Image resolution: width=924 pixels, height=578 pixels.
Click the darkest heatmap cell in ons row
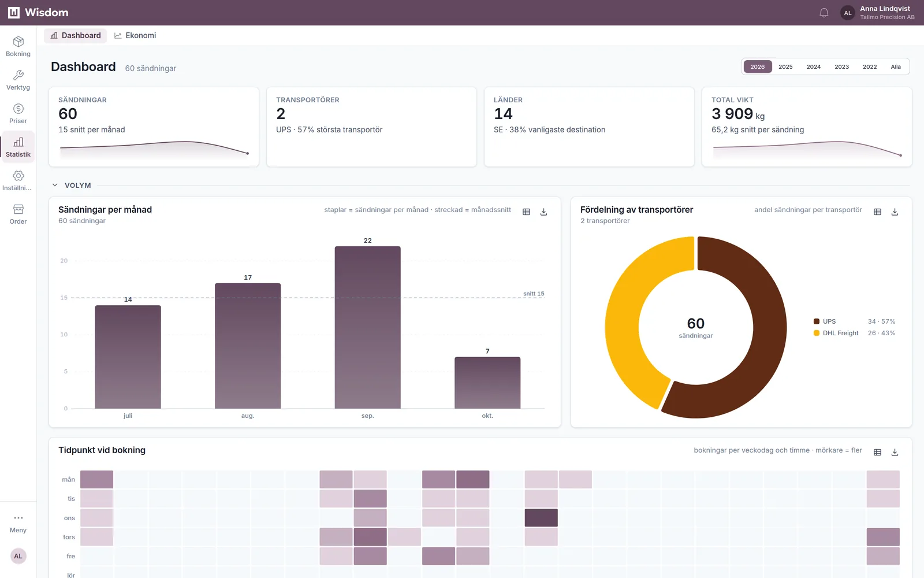(541, 518)
